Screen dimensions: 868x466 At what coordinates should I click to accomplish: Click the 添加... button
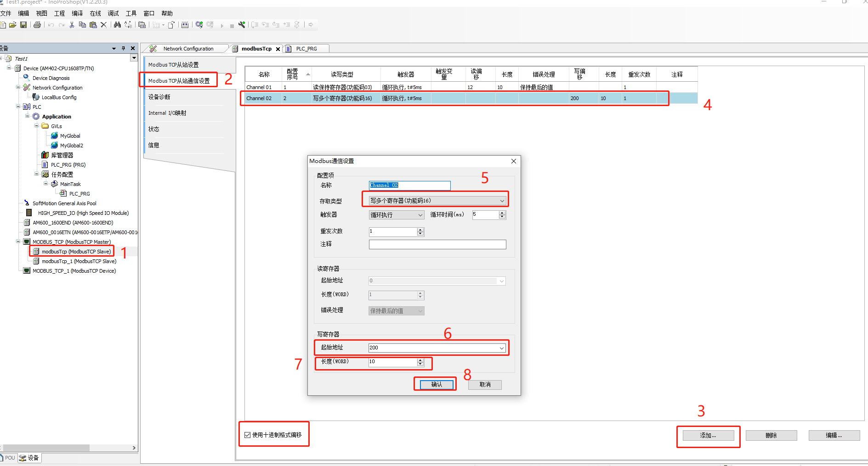point(708,435)
